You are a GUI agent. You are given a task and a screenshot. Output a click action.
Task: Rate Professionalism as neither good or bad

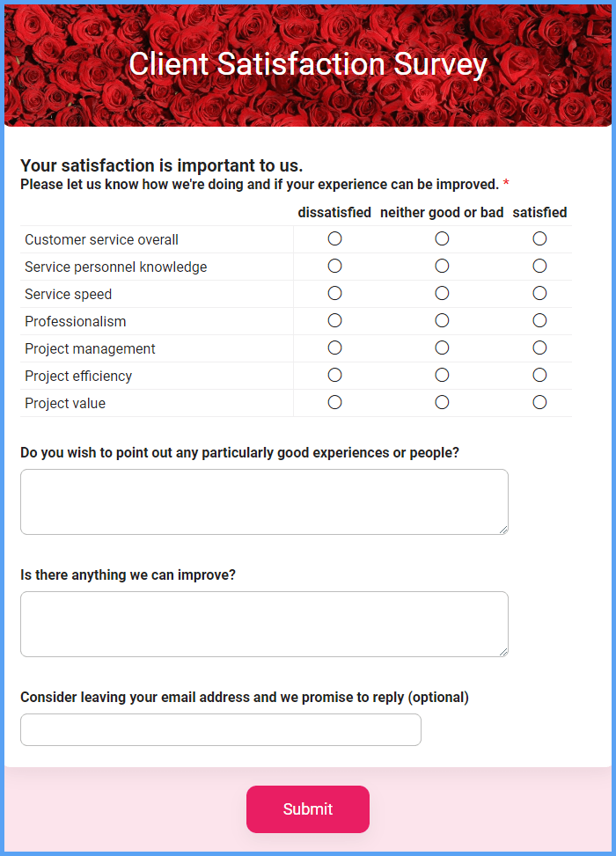(442, 320)
